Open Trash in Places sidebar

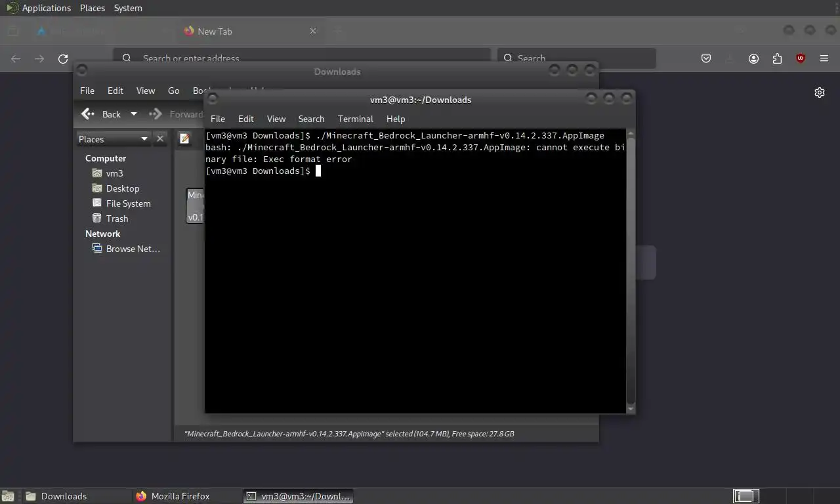coord(110,219)
